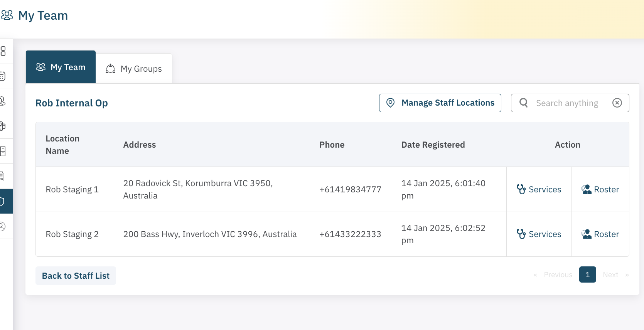Viewport: 644px width, 330px height.
Task: Click the My Team header icon
Action: (7, 15)
